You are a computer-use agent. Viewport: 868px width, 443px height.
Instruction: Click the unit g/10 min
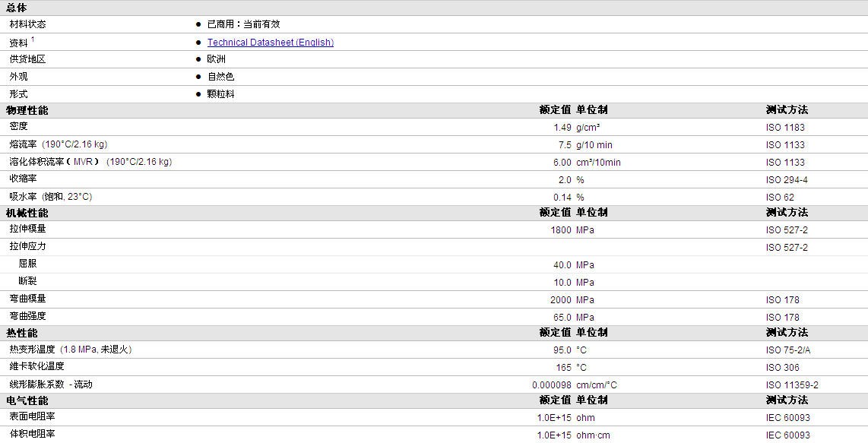(594, 145)
